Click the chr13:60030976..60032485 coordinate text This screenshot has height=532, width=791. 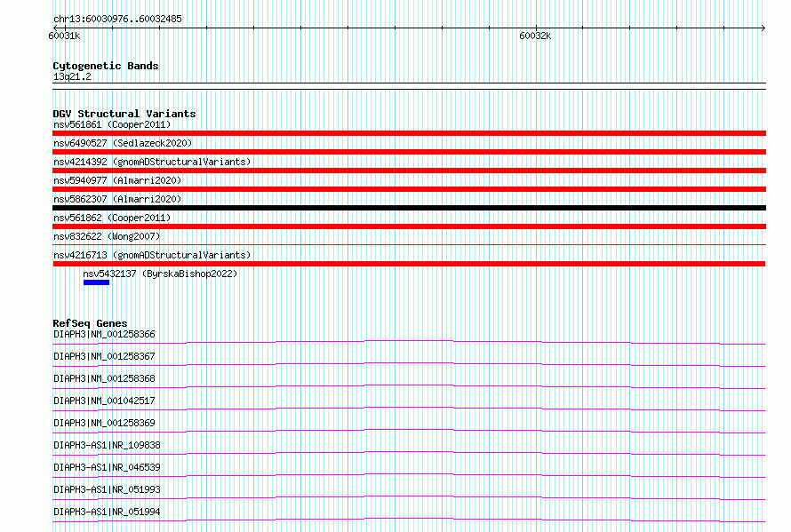click(117, 20)
